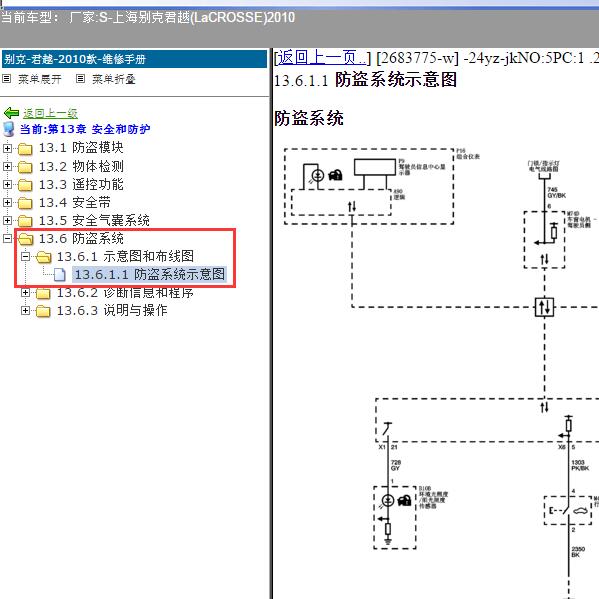Select tree item 13.1 防盗模块
Viewport: 599px width, 599px height.
tap(81, 148)
